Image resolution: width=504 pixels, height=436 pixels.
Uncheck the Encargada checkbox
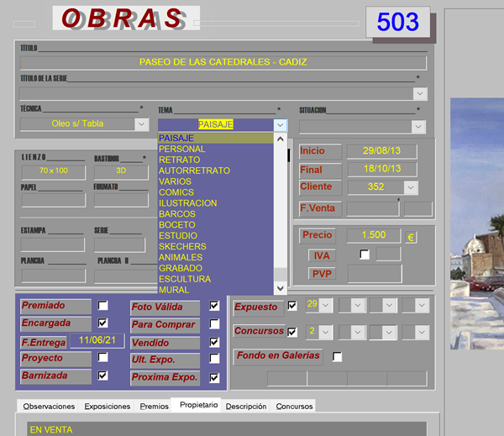click(103, 323)
